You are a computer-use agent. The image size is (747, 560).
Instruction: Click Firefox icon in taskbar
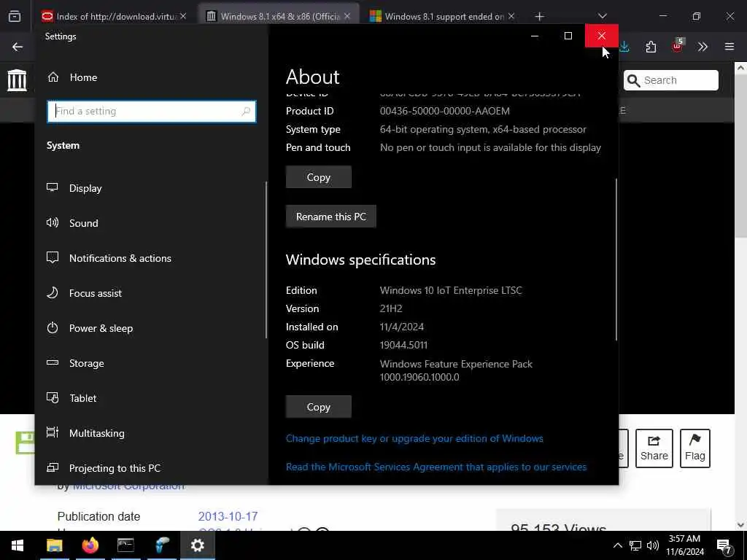click(90, 545)
